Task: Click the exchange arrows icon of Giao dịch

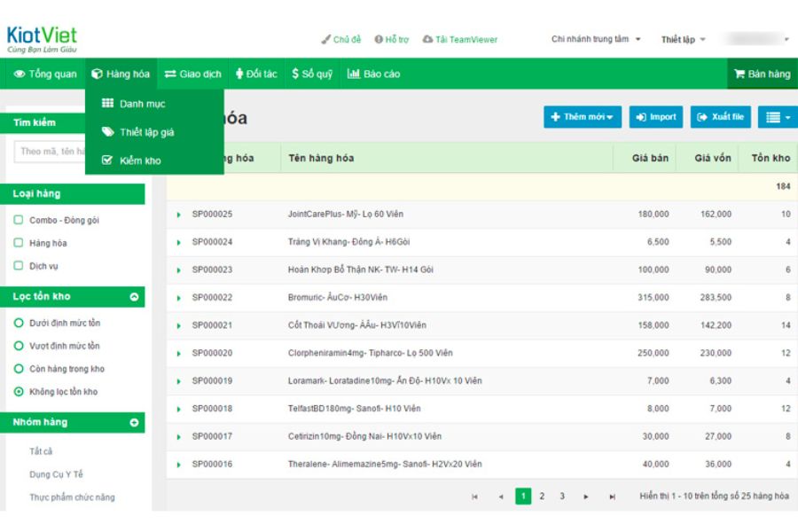Action: pos(170,74)
